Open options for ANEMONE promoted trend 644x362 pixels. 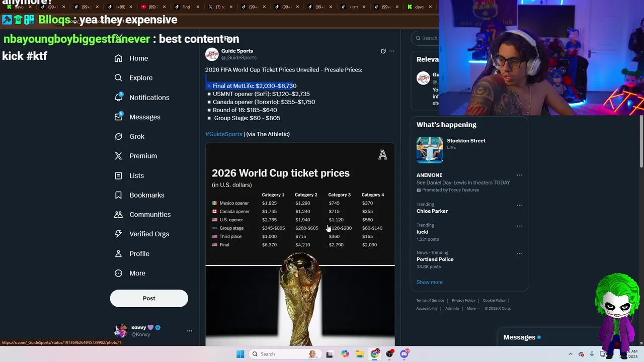(x=519, y=175)
